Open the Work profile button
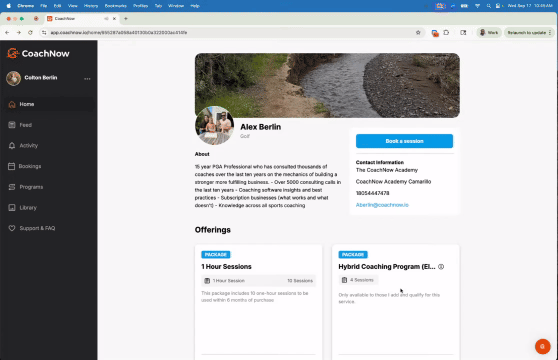This screenshot has width=558, height=360. click(489, 32)
